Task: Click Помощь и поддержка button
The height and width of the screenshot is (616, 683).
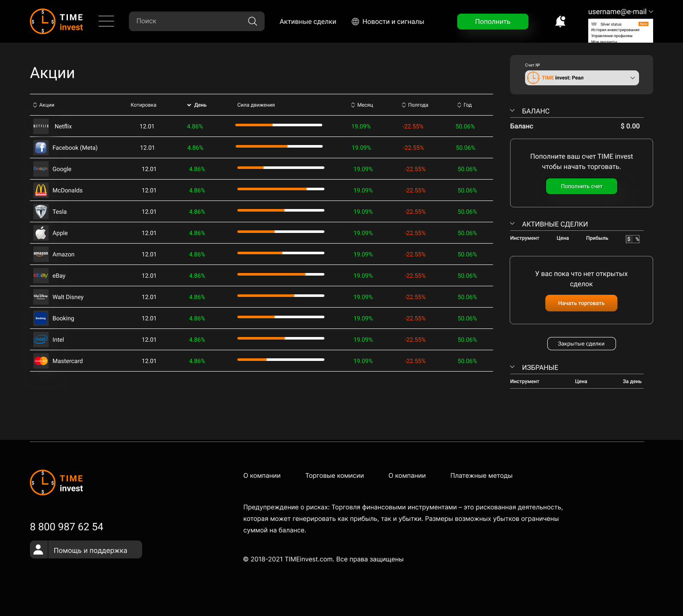Action: [86, 549]
